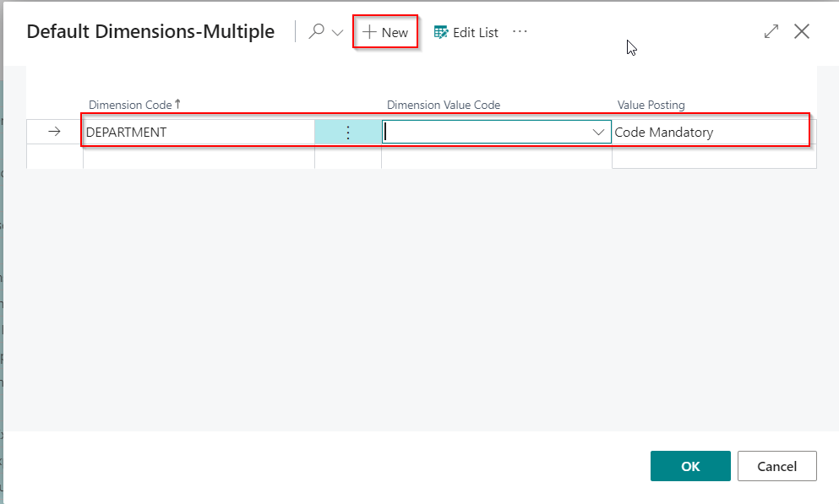Open the more options ellipsis menu
This screenshot has height=504, width=839.
click(520, 32)
